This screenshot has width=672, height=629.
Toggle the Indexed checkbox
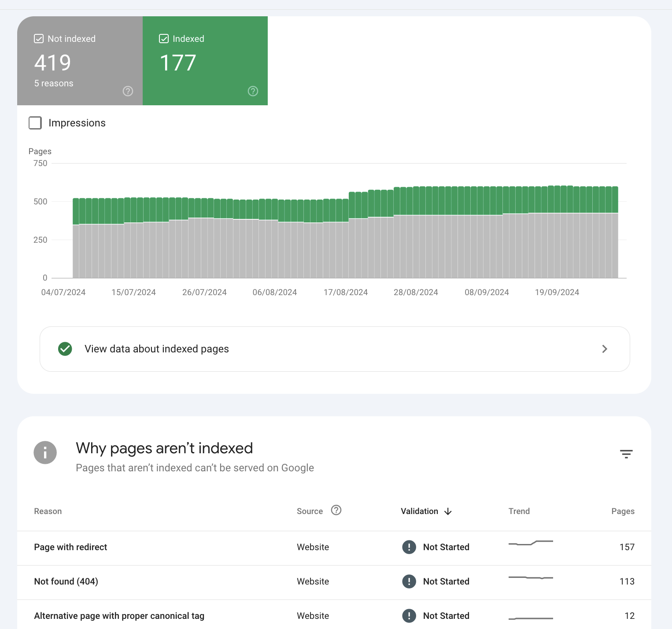tap(164, 39)
